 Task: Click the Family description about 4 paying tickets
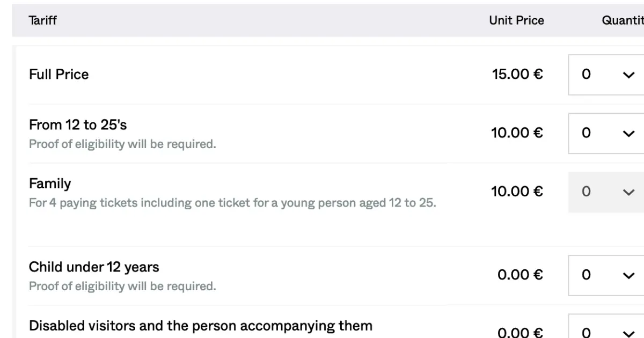pos(232,203)
